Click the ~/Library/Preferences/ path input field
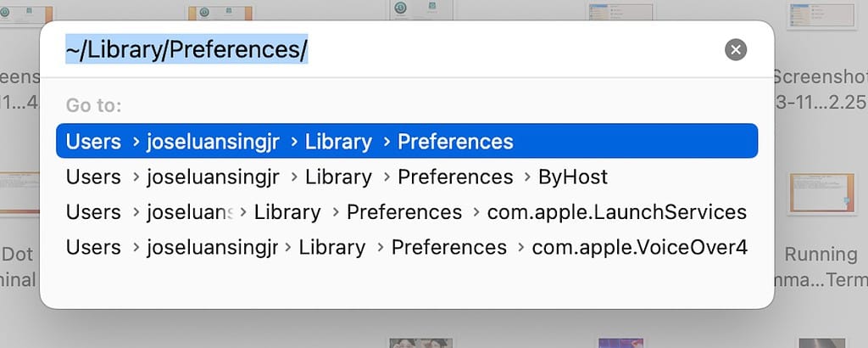Screen dimensions: 868x348 point(381,50)
